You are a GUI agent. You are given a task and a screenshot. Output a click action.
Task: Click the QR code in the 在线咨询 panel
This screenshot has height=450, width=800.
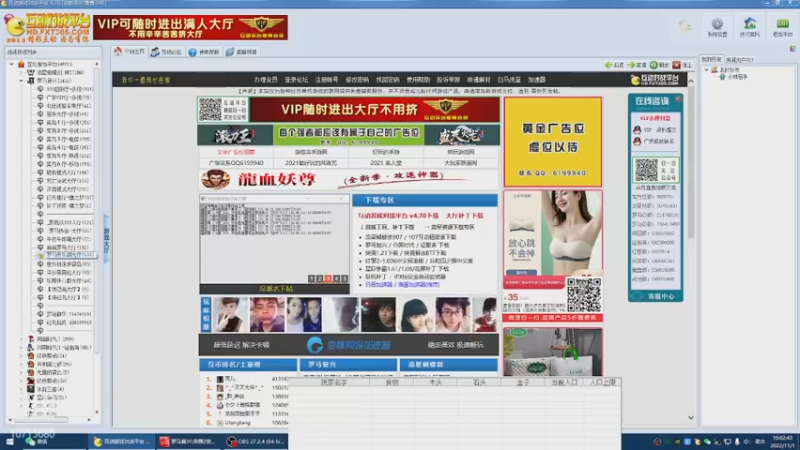pos(646,170)
